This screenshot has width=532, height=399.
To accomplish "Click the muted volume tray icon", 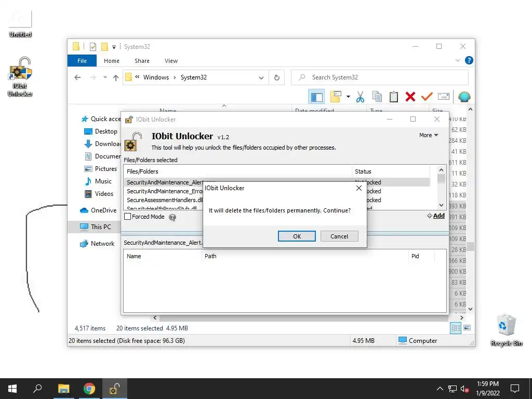I will click(464, 389).
